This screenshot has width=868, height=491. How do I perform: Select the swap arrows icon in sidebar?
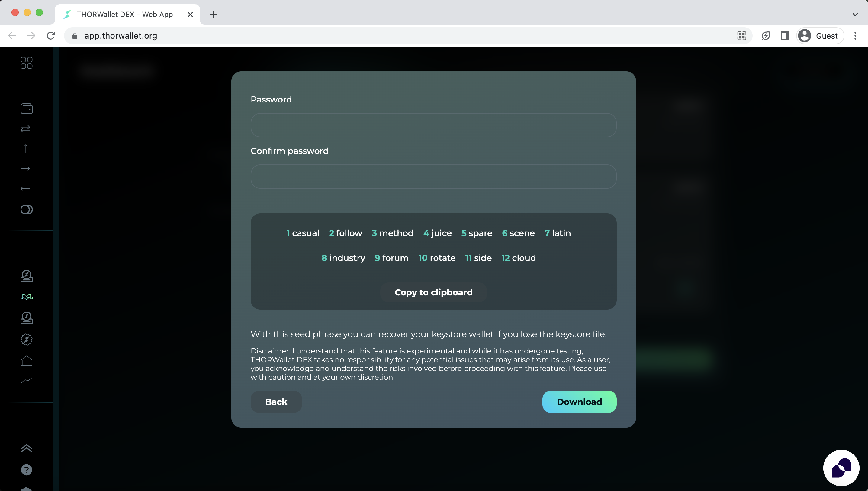(x=25, y=128)
